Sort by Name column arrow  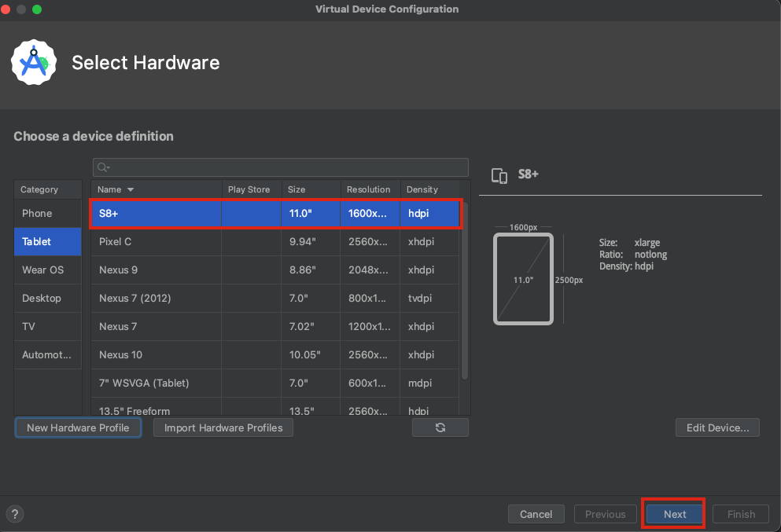pos(131,189)
